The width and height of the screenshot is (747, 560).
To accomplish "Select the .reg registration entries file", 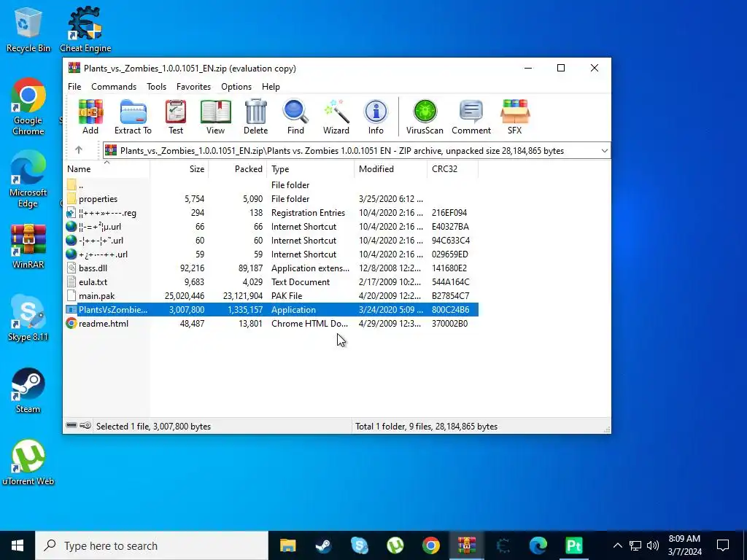I will coord(271,212).
